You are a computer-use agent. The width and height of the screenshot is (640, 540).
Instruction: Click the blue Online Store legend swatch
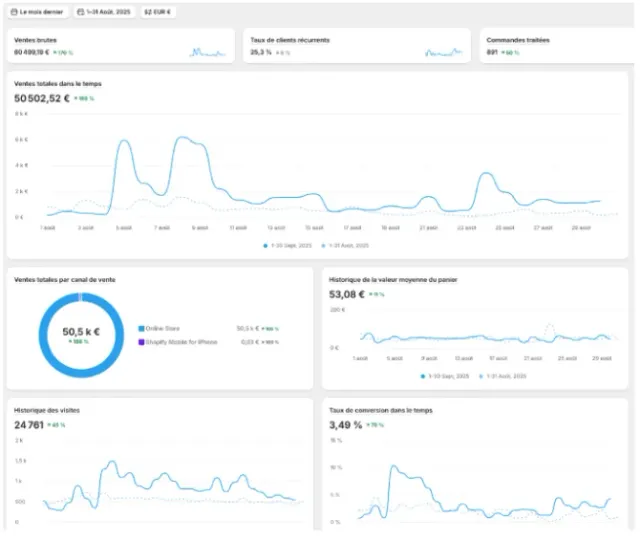(142, 329)
